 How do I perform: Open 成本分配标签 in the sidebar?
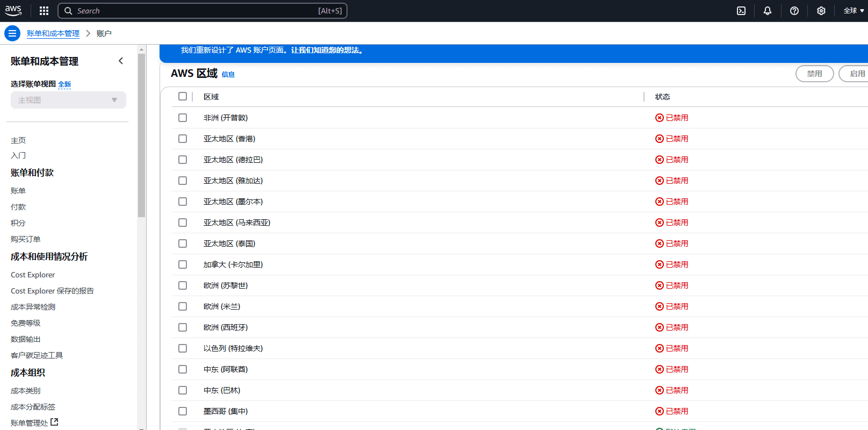click(33, 407)
